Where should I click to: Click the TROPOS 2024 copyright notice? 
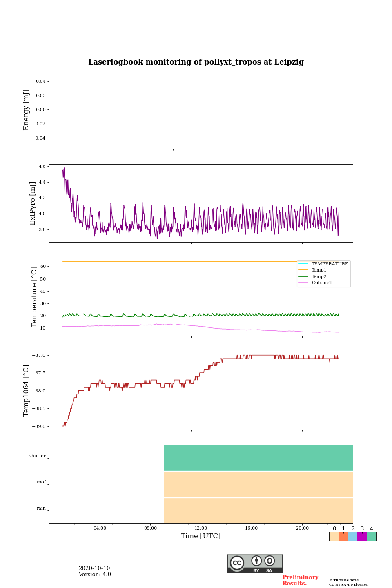348,582
